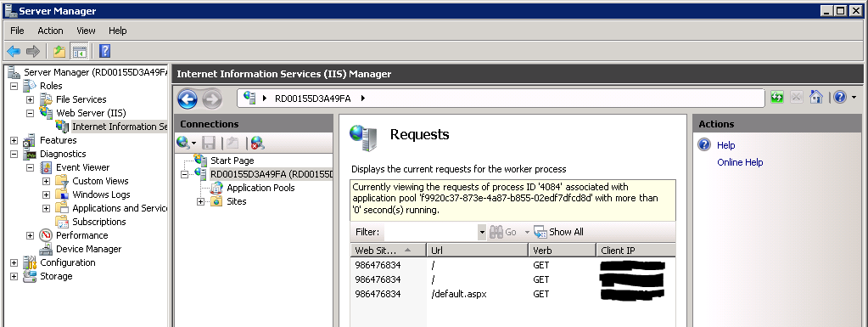This screenshot has height=327, width=868.
Task: Sort by the Url column header
Action: pyautogui.click(x=477, y=251)
